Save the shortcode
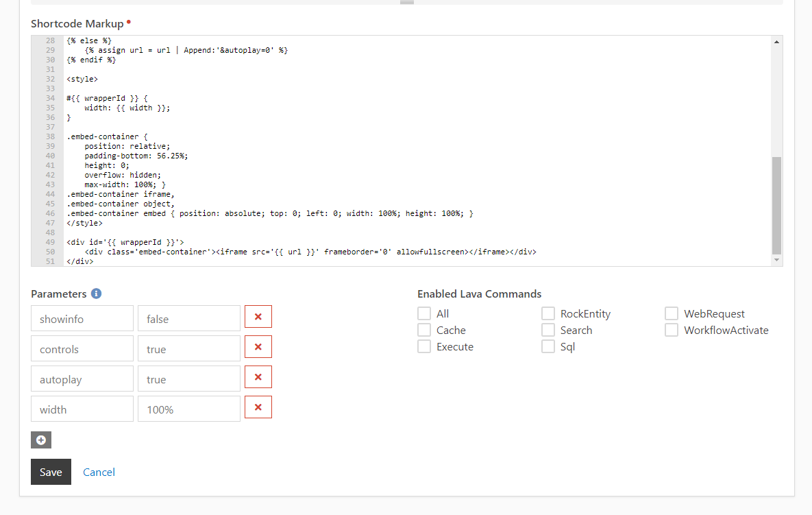The height and width of the screenshot is (515, 812). (51, 472)
